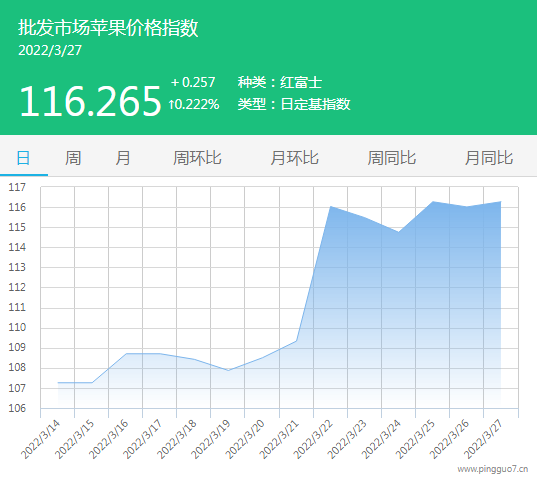
Task: Click the 2022/3/19 dip data point
Action: coord(228,370)
